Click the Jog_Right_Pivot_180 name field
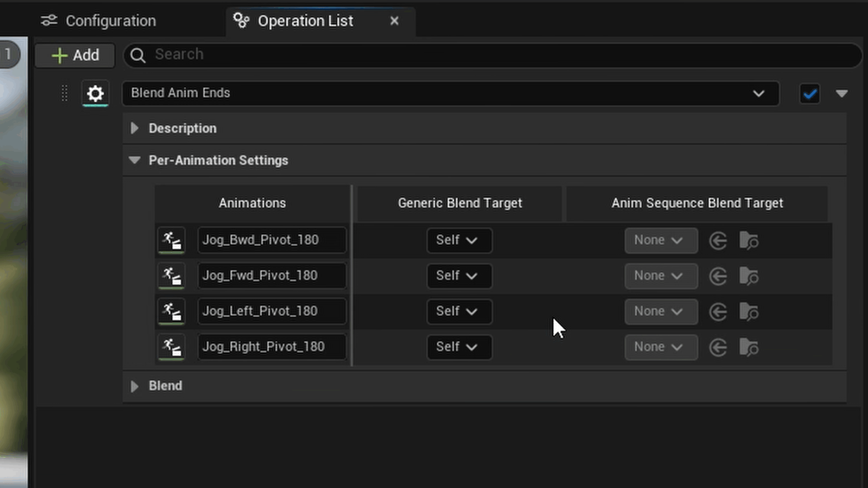The image size is (868, 488). 272,347
